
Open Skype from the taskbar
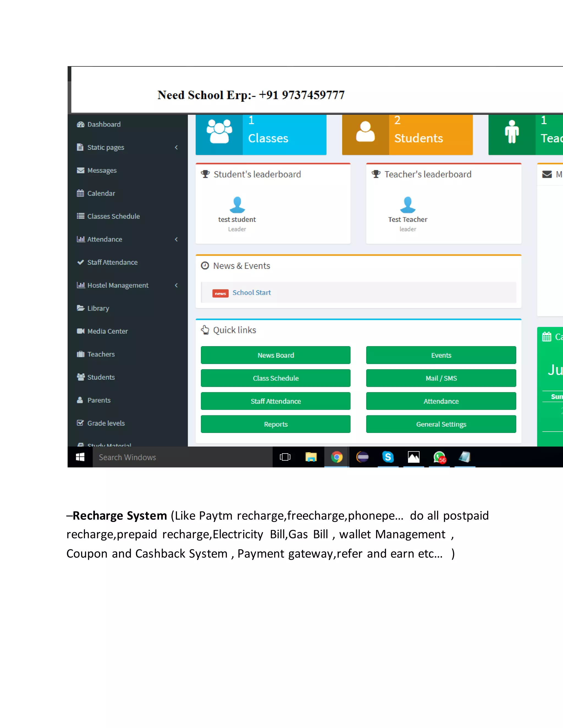tap(388, 457)
